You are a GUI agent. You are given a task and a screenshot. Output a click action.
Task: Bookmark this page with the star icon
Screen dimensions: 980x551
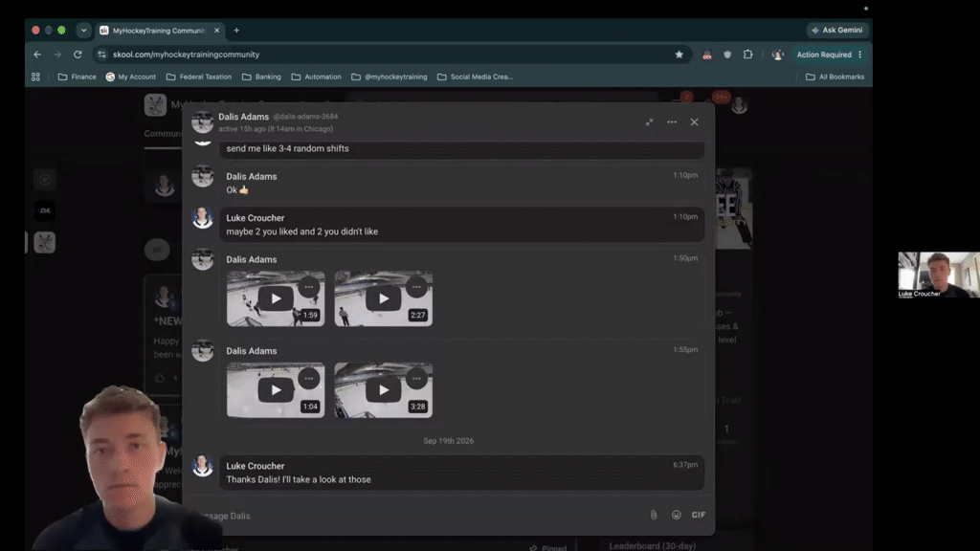pyautogui.click(x=679, y=55)
